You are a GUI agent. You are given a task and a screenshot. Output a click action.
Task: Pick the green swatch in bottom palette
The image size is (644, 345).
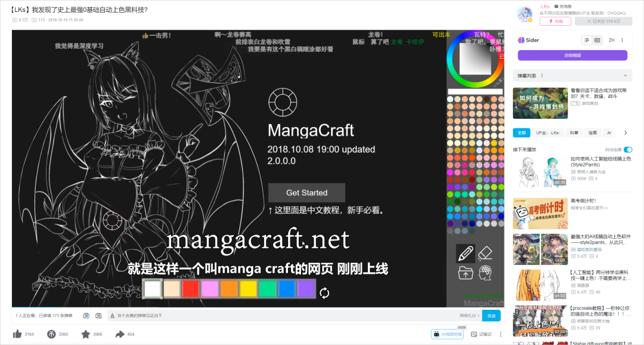tap(268, 289)
